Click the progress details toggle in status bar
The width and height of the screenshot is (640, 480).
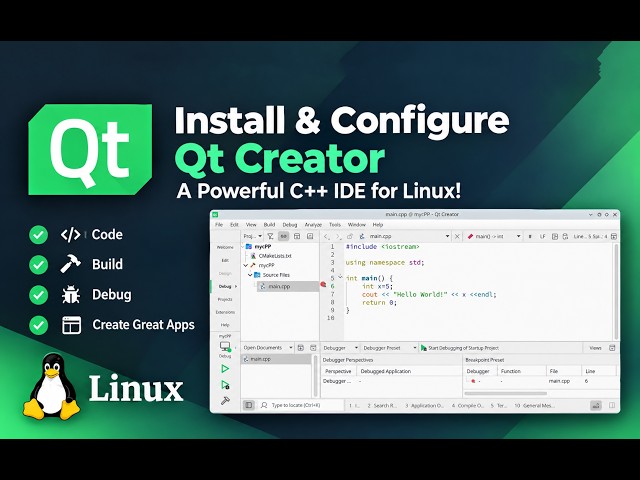(x=596, y=405)
